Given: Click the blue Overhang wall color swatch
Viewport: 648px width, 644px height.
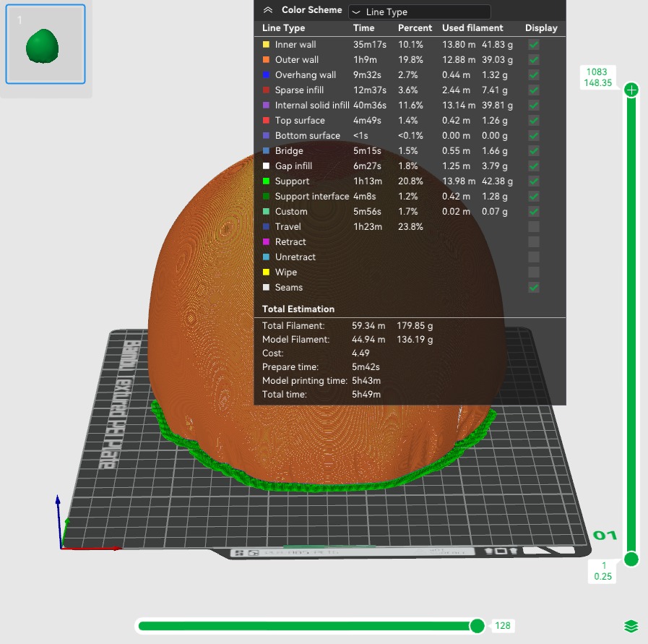Looking at the screenshot, I should click(x=266, y=75).
